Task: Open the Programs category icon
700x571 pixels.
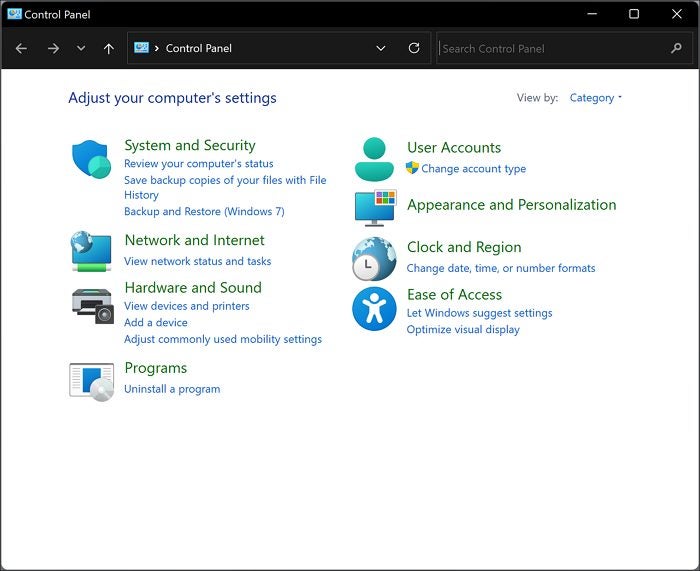Action: 91,381
